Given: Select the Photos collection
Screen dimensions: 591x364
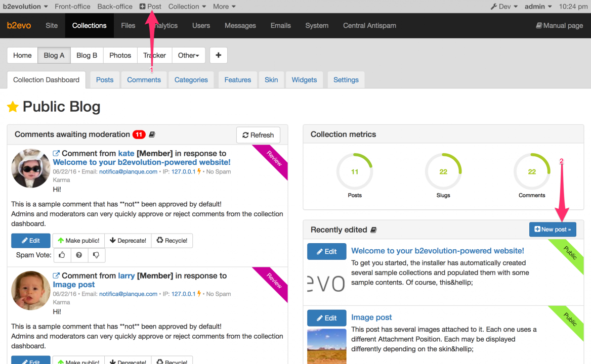Looking at the screenshot, I should 120,55.
